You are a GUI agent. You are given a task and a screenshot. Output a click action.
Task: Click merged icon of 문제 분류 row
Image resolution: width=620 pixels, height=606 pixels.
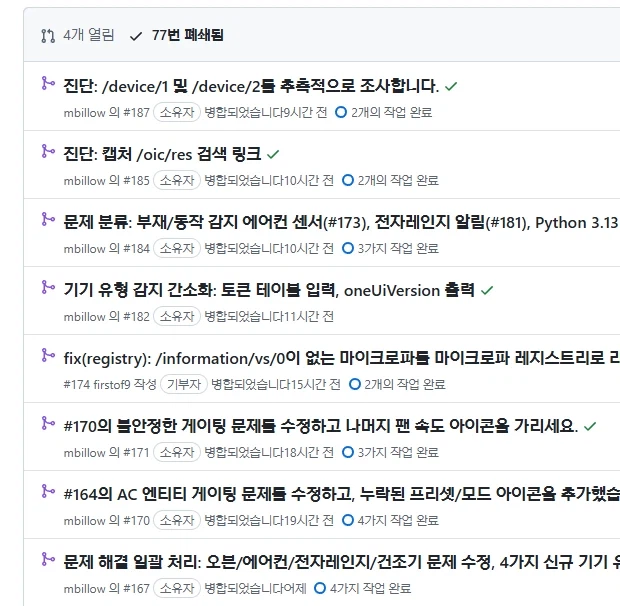pyautogui.click(x=48, y=219)
